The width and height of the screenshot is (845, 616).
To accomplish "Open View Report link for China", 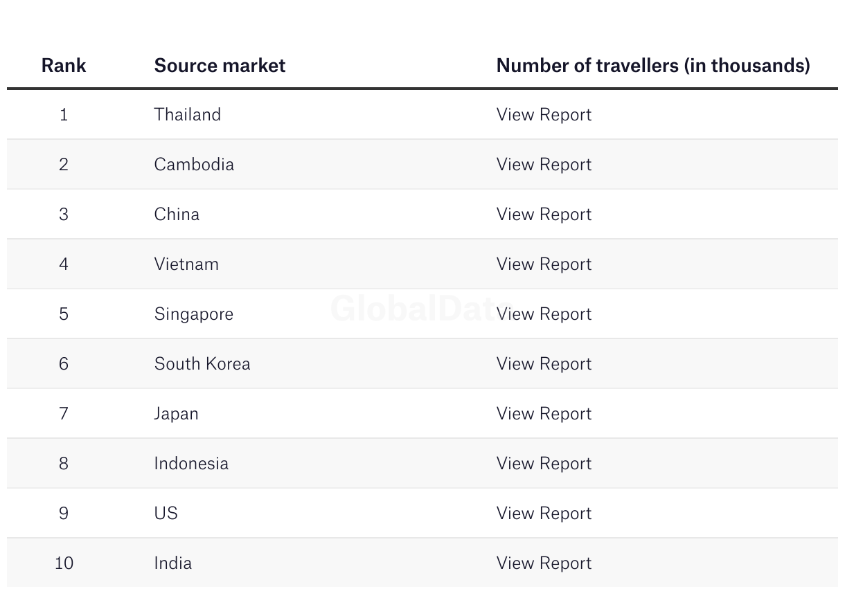I will tap(544, 214).
